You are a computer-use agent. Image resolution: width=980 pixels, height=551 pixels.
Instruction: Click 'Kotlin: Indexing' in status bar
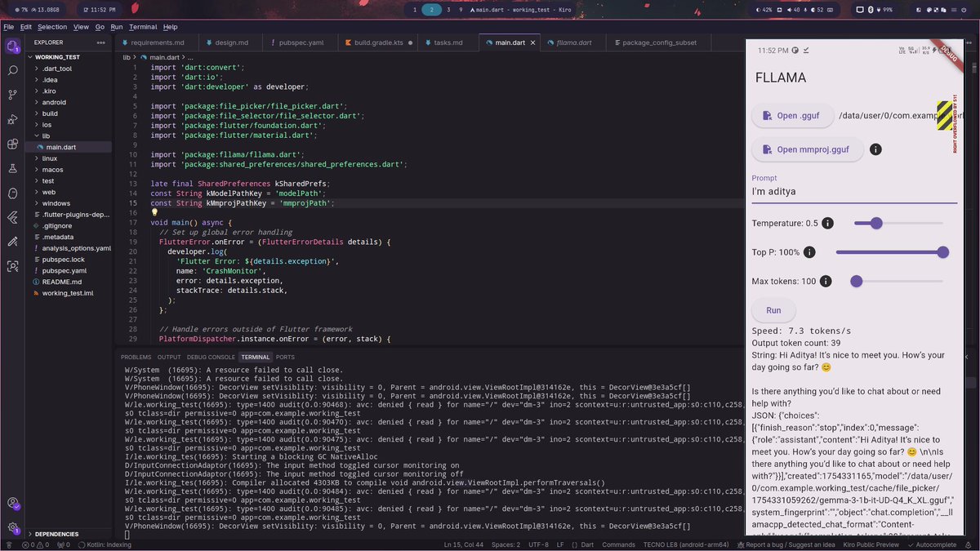[103, 544]
